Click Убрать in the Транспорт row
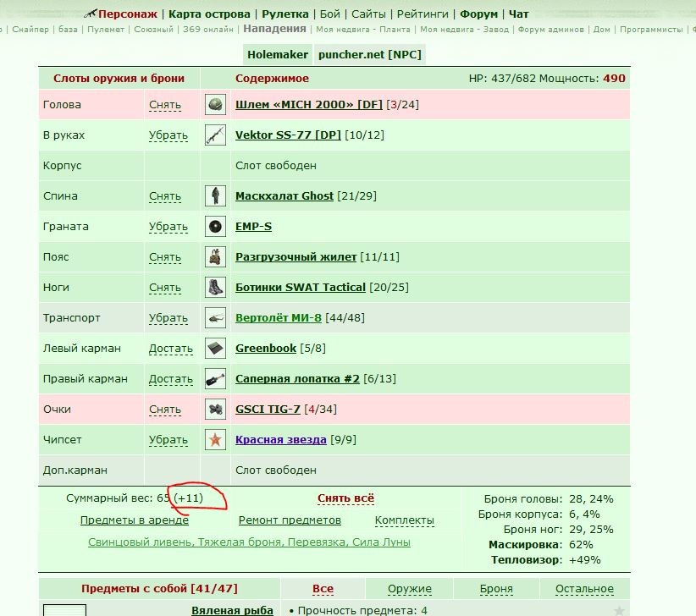This screenshot has width=696, height=616. (168, 318)
